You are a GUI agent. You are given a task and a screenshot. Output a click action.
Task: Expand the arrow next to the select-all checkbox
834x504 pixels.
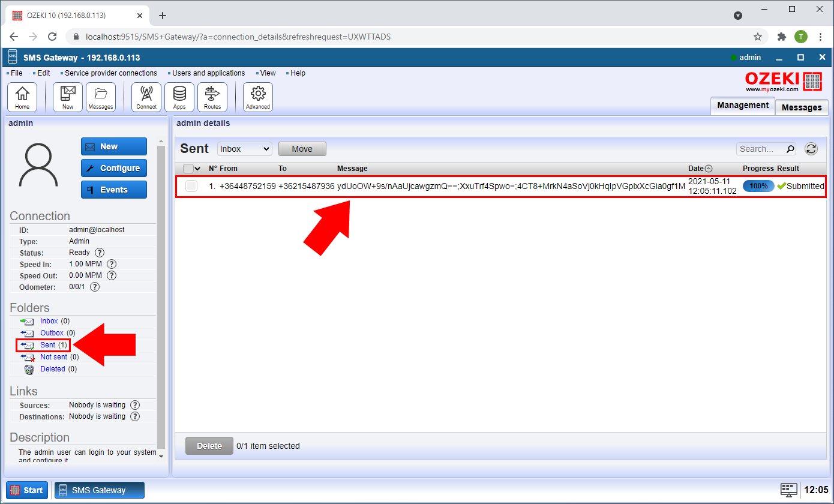198,169
